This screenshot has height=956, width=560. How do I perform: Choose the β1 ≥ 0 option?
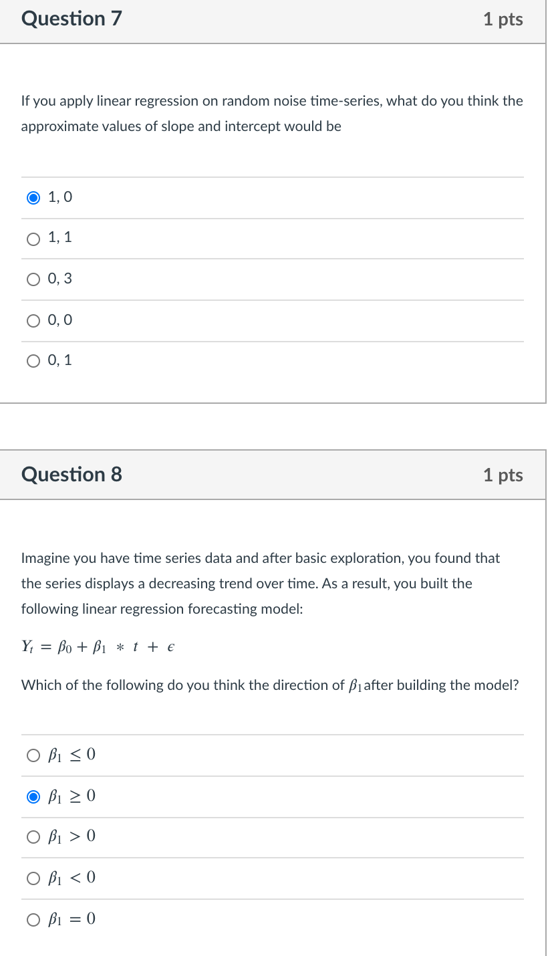[33, 796]
